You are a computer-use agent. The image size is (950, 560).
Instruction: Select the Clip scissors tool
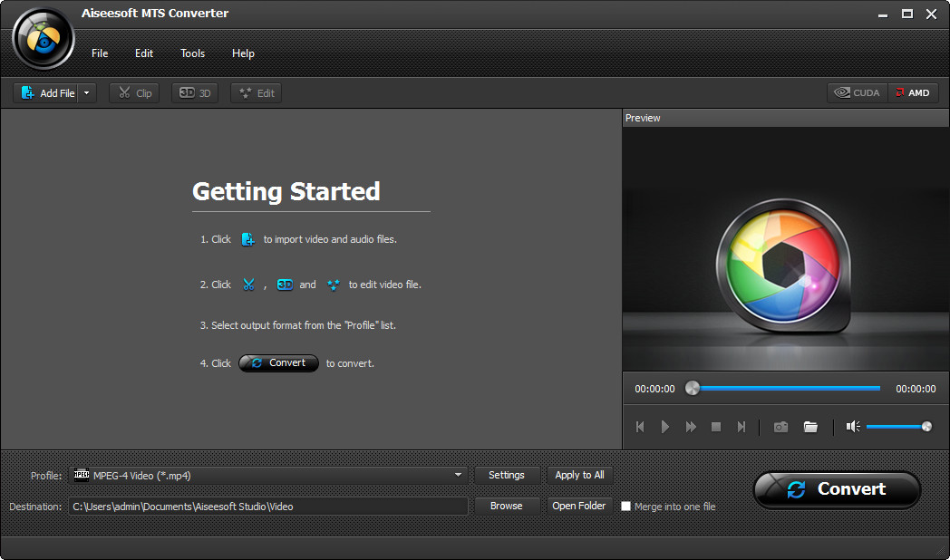(x=134, y=92)
